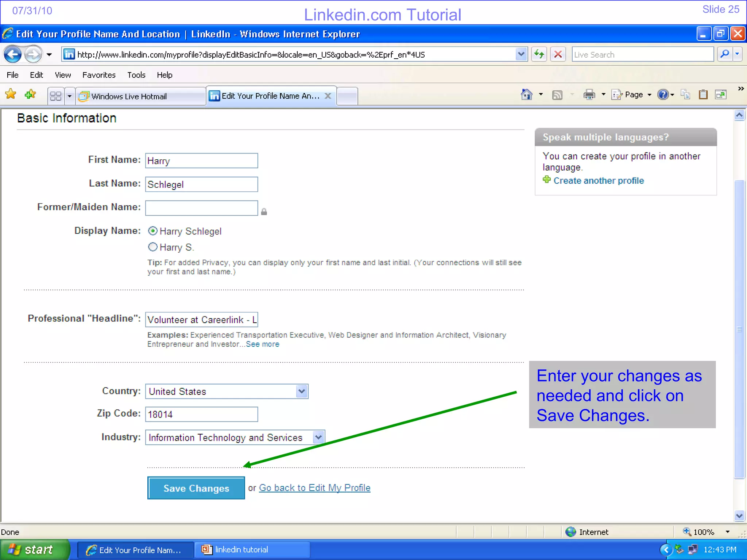Click the Former/Maiden Name field

click(x=201, y=208)
